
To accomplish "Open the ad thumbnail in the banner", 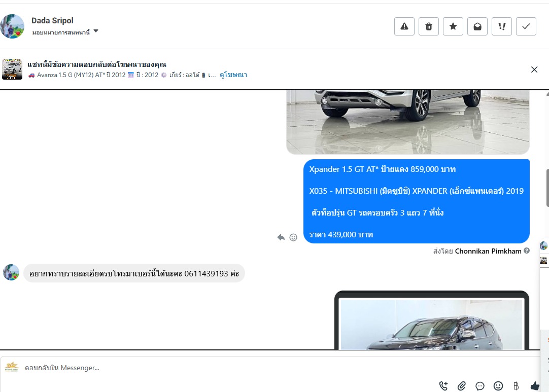I will tap(12, 69).
